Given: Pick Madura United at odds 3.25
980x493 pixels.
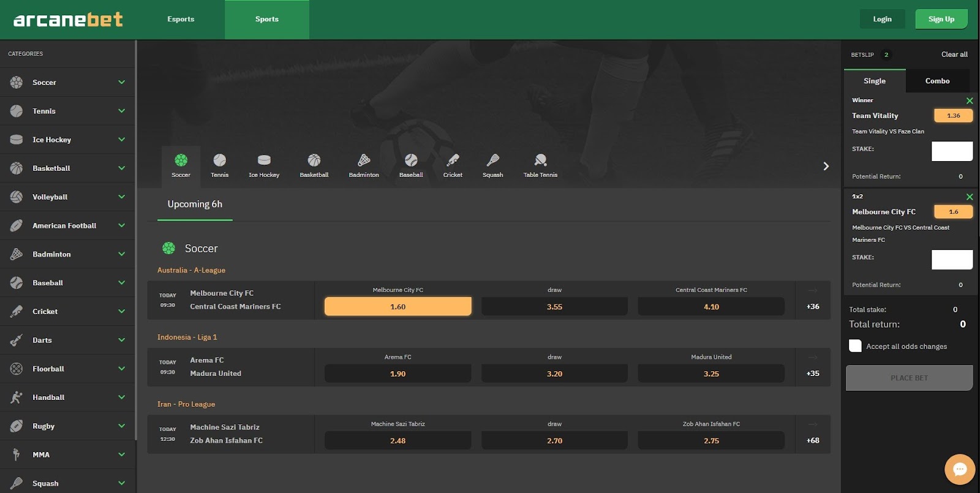Looking at the screenshot, I should tap(711, 373).
